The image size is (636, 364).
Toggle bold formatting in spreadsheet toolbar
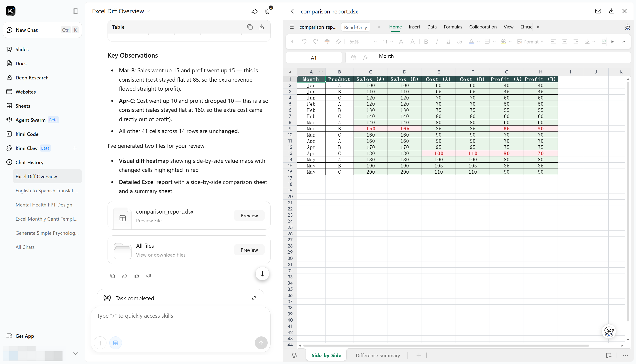[x=426, y=42]
